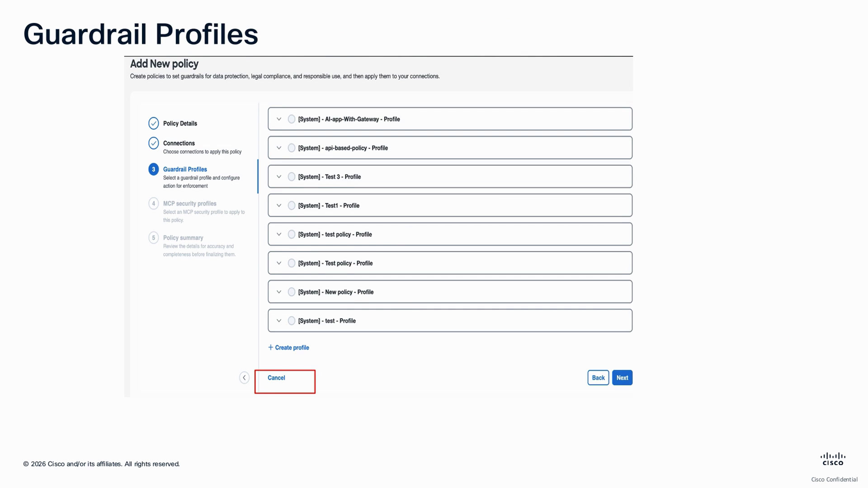The width and height of the screenshot is (868, 488).
Task: Choose the capitalized 'Test policy' profile radio
Action: (x=292, y=263)
